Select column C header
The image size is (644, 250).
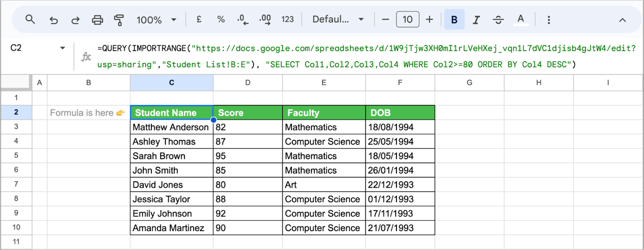(172, 82)
